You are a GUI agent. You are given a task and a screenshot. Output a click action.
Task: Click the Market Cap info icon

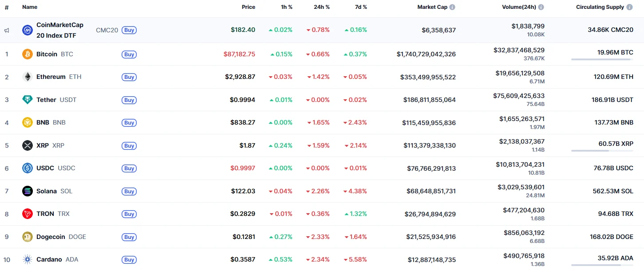point(452,7)
